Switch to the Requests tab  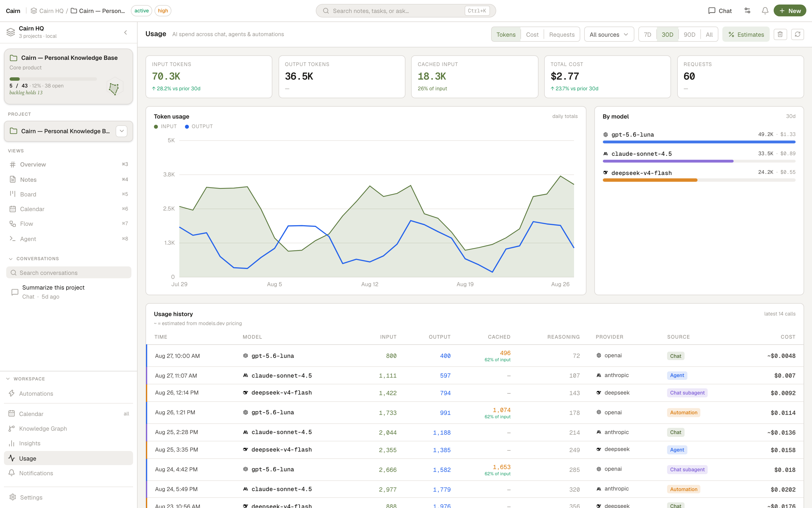point(562,34)
